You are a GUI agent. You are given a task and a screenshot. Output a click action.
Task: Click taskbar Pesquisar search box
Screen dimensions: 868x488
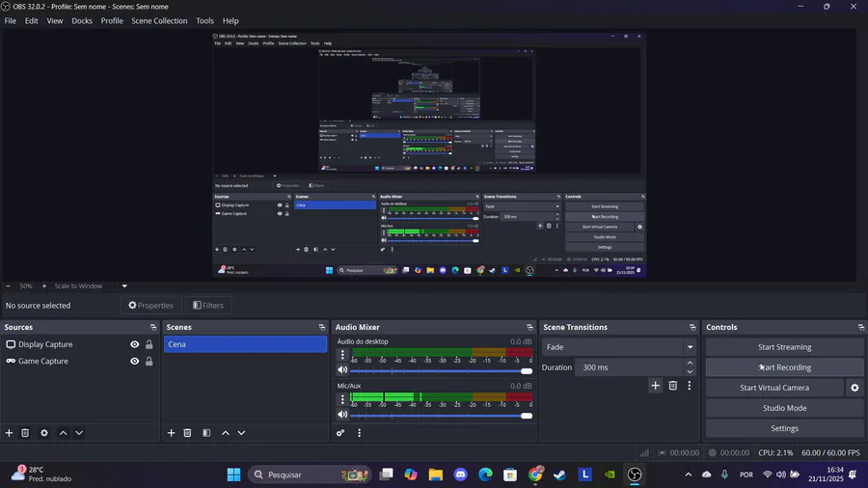tap(310, 474)
